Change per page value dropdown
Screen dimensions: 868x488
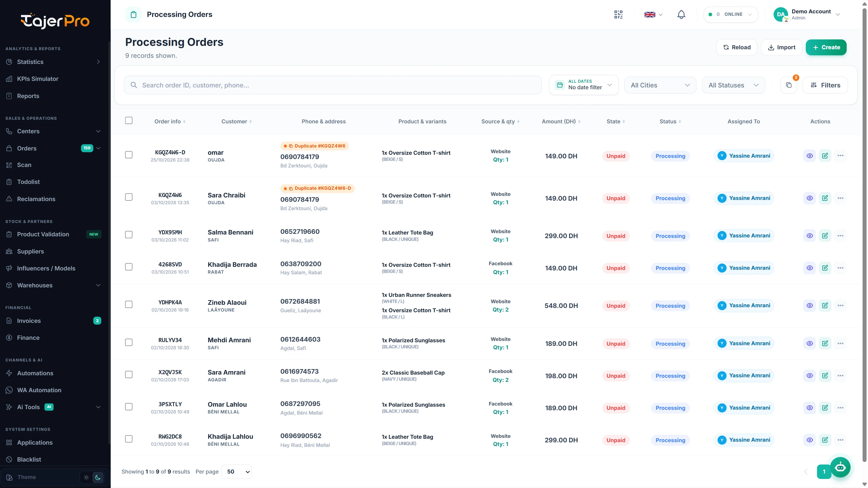tap(237, 472)
